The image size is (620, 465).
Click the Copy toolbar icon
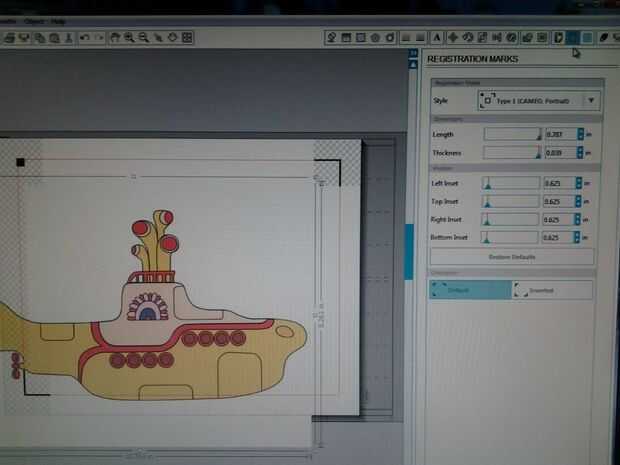tap(39, 38)
